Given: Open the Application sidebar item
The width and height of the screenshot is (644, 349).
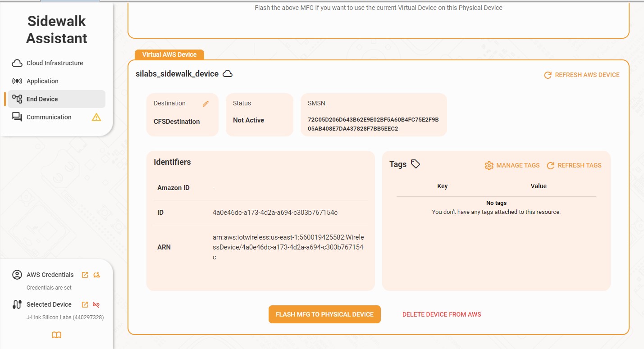Looking at the screenshot, I should click(x=42, y=81).
